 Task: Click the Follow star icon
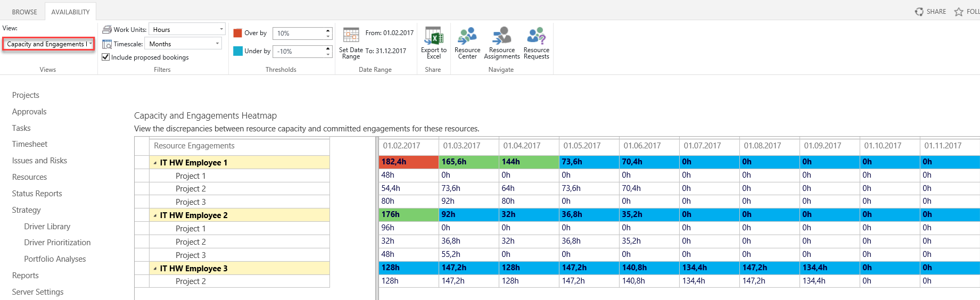(x=959, y=12)
